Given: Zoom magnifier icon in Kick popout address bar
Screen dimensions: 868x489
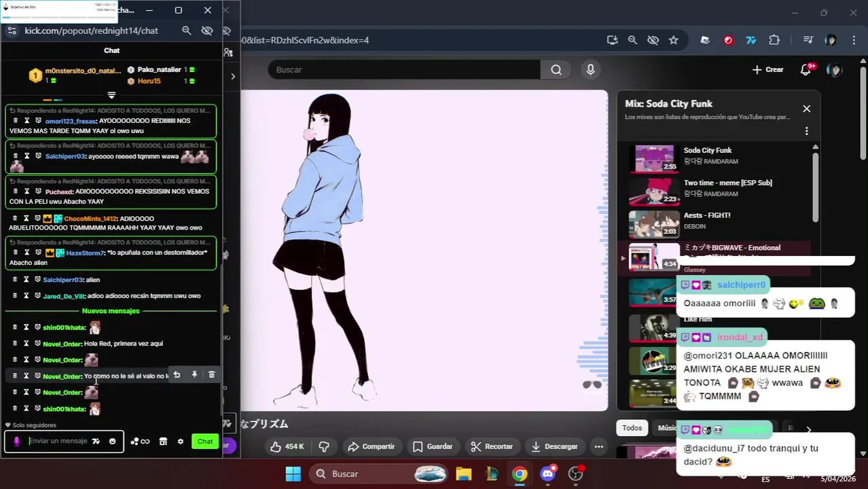Looking at the screenshot, I should point(186,31).
